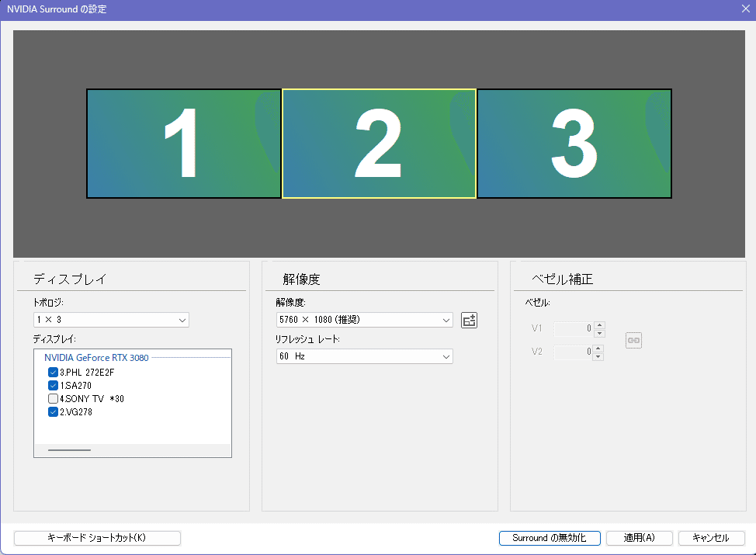Click the V2 bezel value field
This screenshot has height=555, width=756.
(x=574, y=352)
